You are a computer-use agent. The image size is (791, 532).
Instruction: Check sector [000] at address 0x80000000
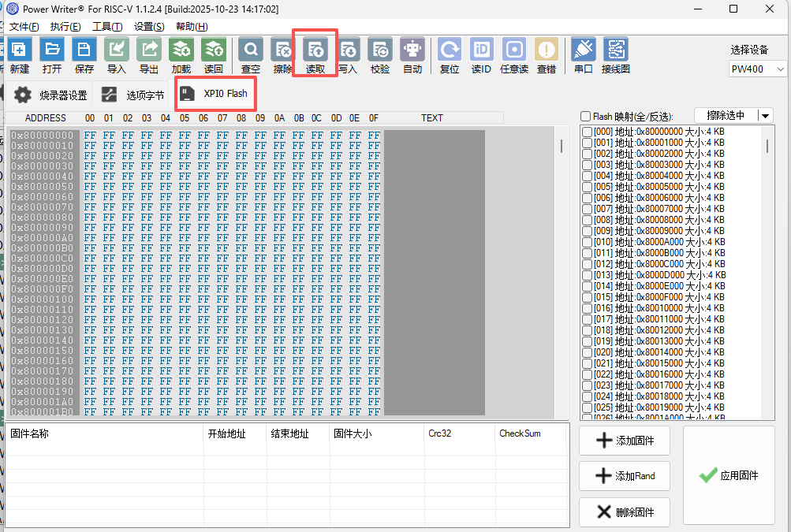point(587,132)
